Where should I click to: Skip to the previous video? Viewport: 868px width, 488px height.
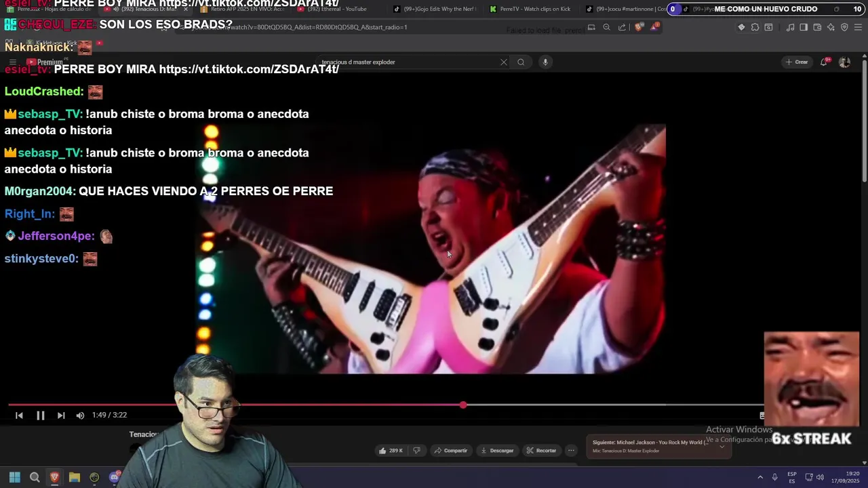(19, 415)
